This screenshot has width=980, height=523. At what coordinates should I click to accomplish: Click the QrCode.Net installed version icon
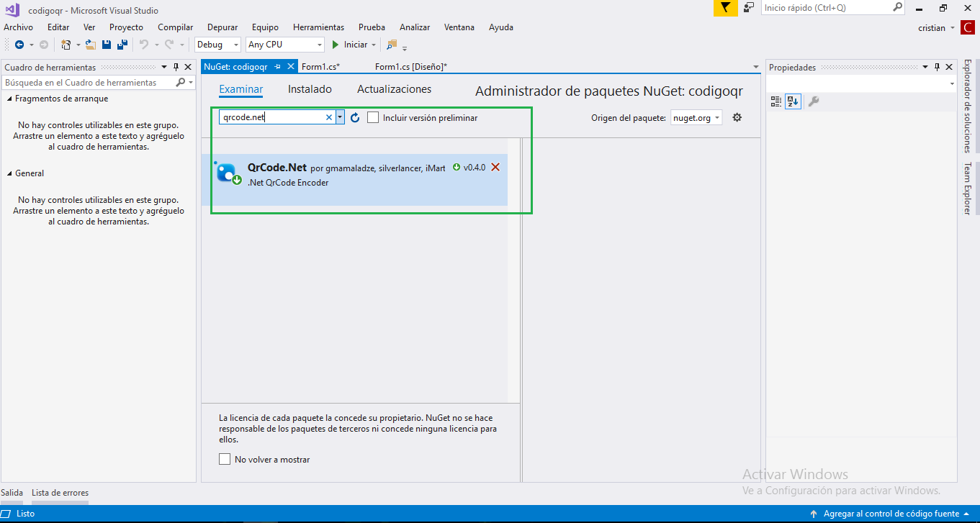tap(457, 167)
